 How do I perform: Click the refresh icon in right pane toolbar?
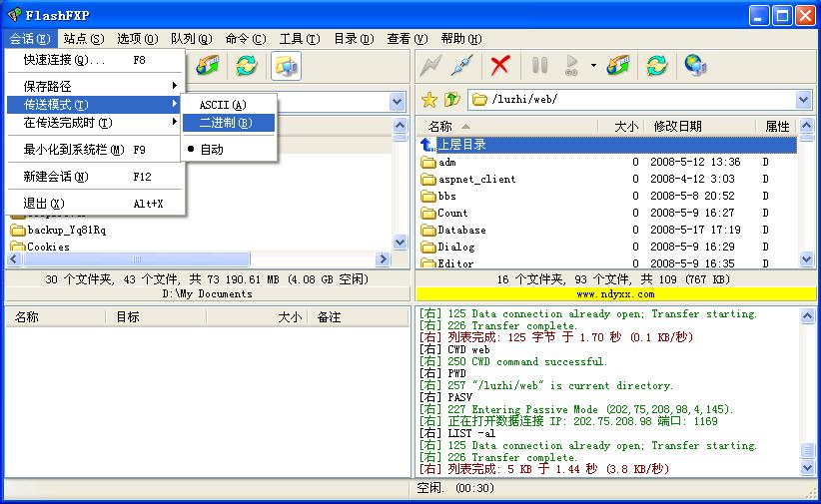pos(656,66)
